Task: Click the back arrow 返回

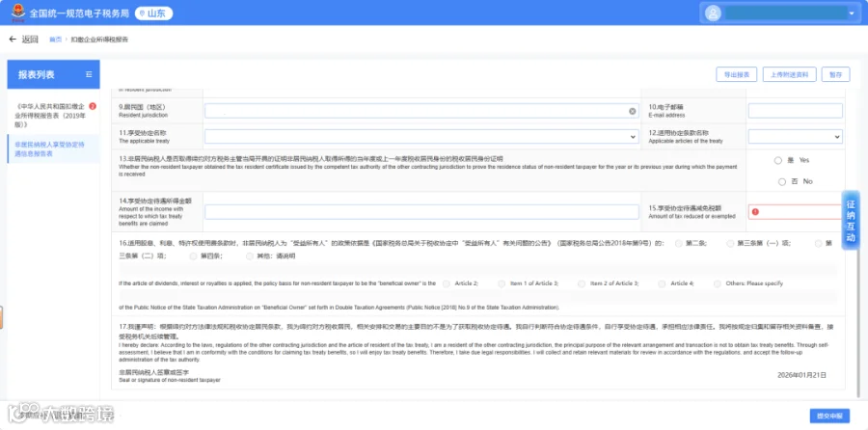Action: 24,40
